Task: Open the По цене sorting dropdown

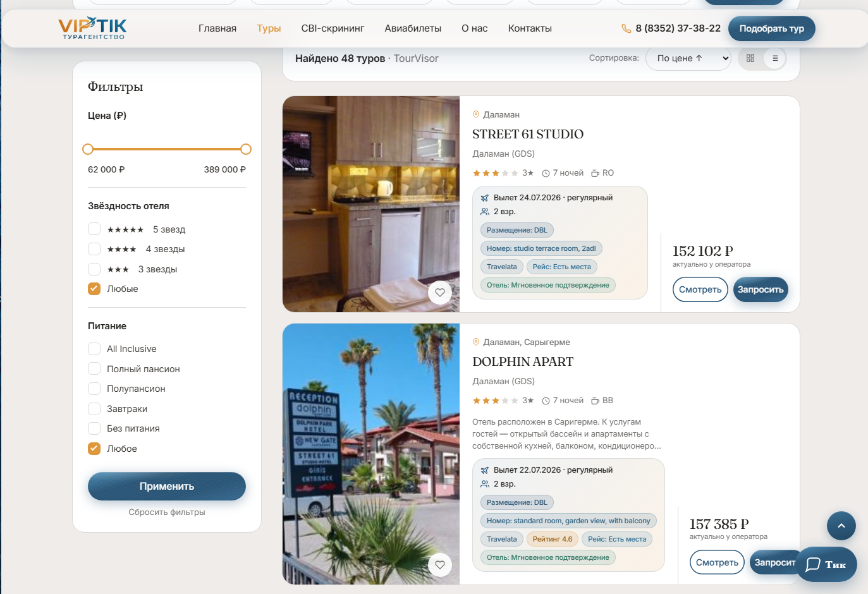Action: point(688,58)
